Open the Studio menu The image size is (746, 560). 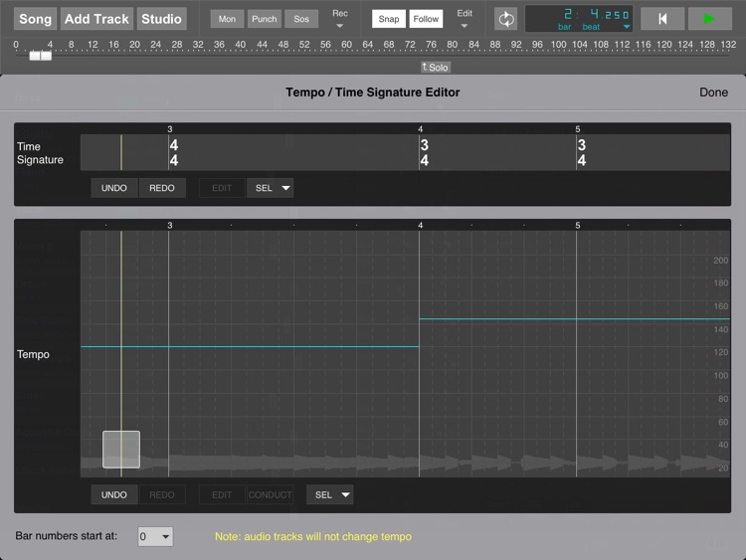click(x=161, y=19)
